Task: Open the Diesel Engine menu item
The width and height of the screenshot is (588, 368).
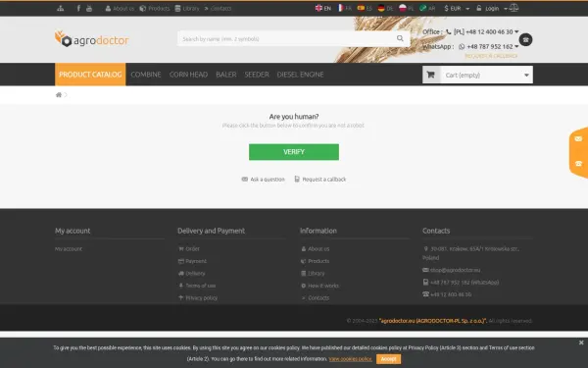Action: (301, 75)
